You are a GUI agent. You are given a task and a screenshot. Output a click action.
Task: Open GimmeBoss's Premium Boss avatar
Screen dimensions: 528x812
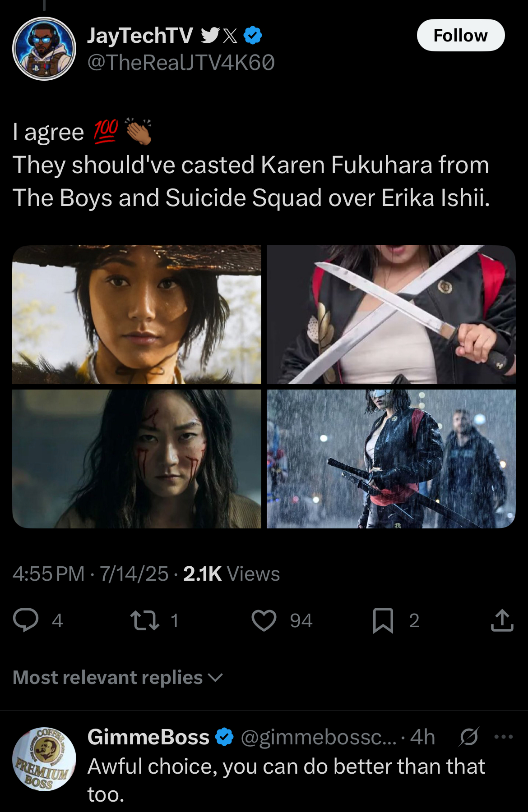[44, 759]
